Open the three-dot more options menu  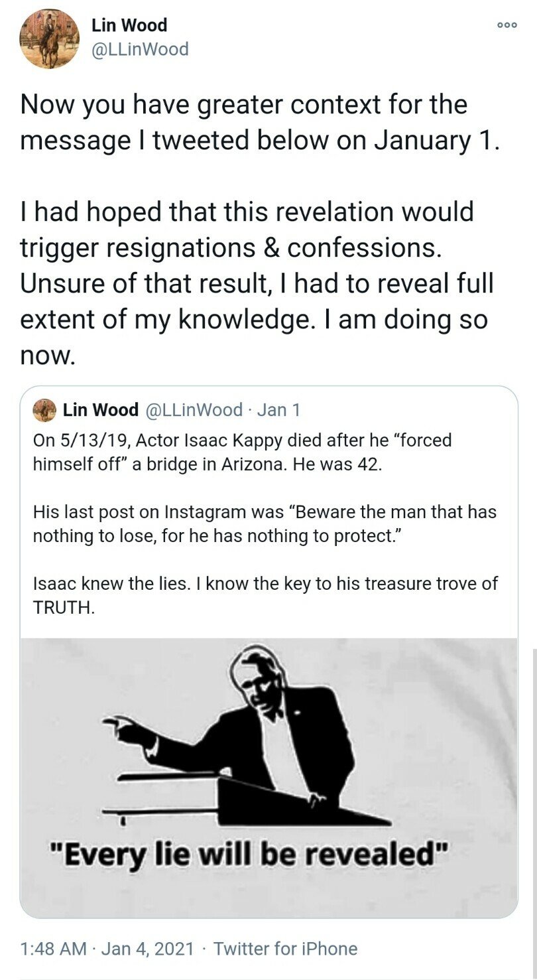pyautogui.click(x=507, y=25)
